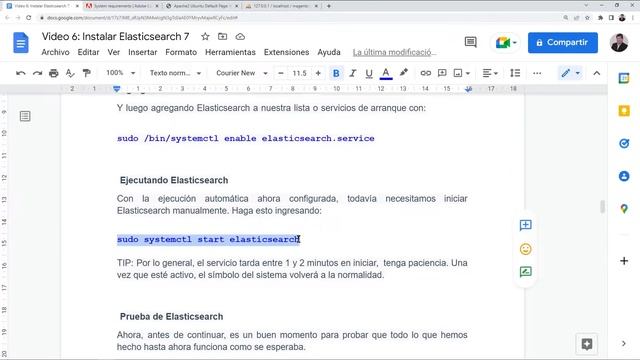The image size is (640, 360).
Task: Add comment to the selected text
Action: pyautogui.click(x=525, y=225)
